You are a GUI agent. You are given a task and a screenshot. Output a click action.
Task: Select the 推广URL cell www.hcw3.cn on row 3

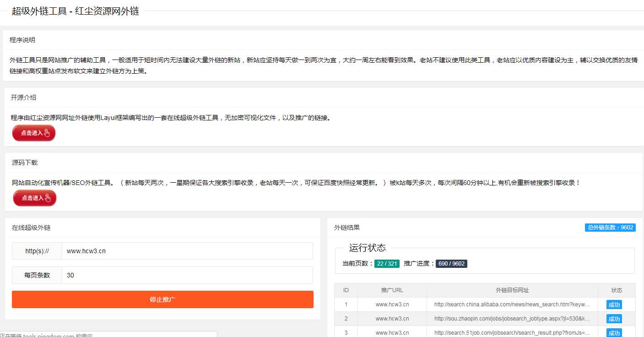click(392, 332)
